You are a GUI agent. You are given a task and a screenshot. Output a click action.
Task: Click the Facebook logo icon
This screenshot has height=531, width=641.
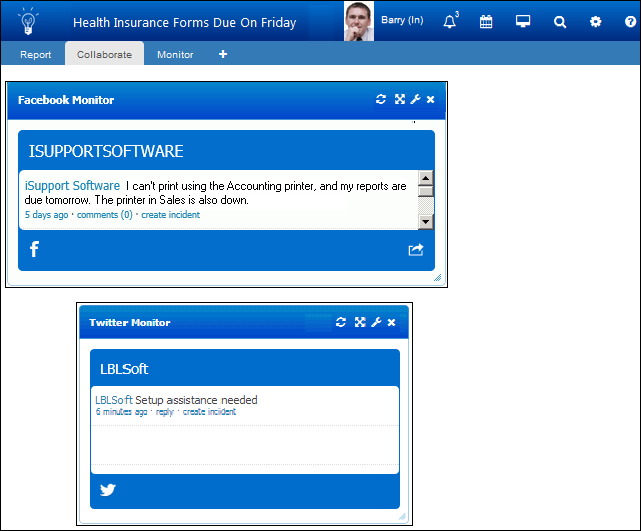34,249
